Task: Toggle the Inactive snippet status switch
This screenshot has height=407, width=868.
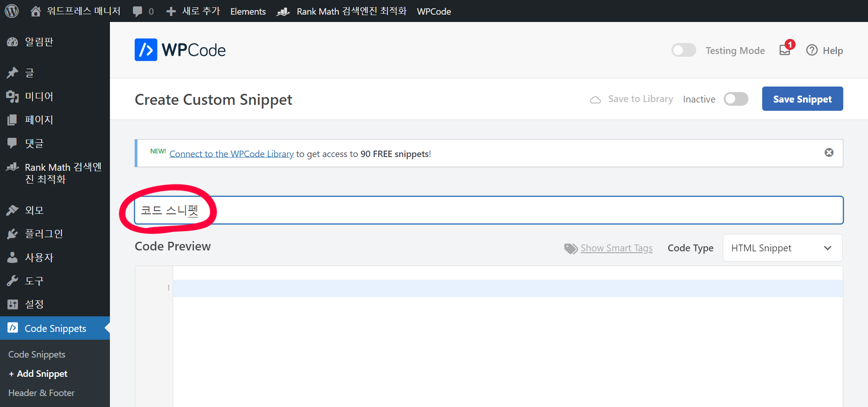Action: (x=736, y=99)
